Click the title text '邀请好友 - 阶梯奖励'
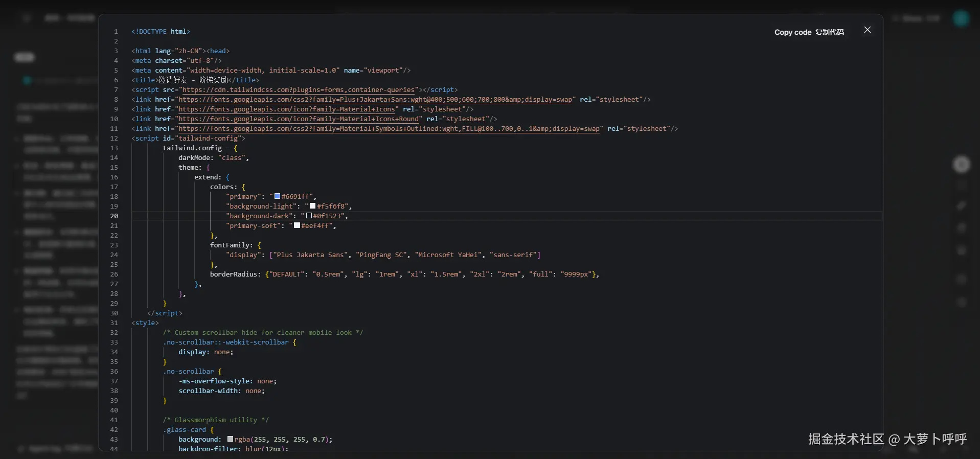 (x=193, y=80)
